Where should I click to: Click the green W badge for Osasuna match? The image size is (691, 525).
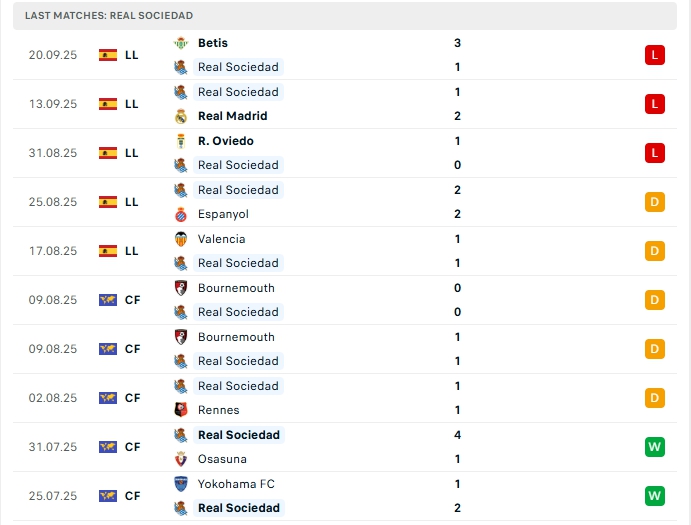click(x=655, y=447)
